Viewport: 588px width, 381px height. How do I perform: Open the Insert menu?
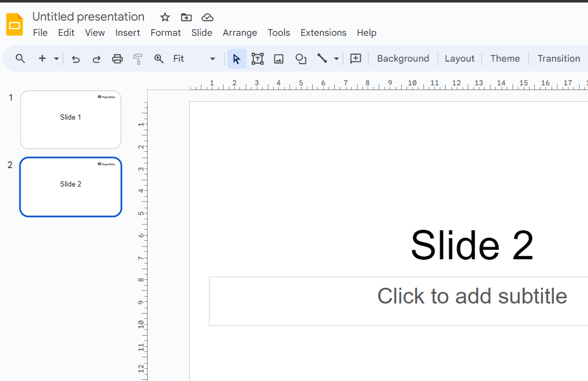pyautogui.click(x=128, y=33)
